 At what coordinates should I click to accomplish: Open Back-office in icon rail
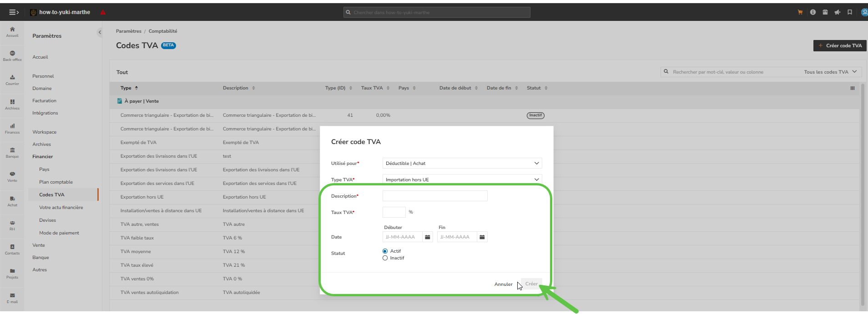coord(12,56)
